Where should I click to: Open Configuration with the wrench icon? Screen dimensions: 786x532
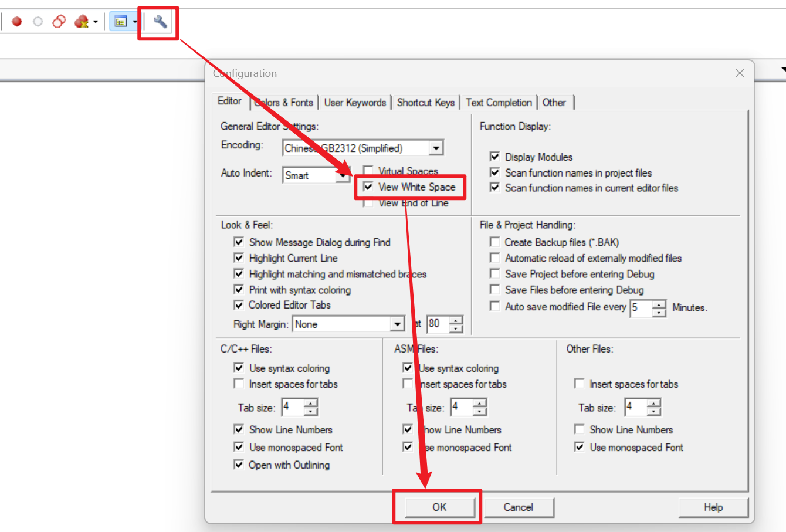(x=160, y=22)
